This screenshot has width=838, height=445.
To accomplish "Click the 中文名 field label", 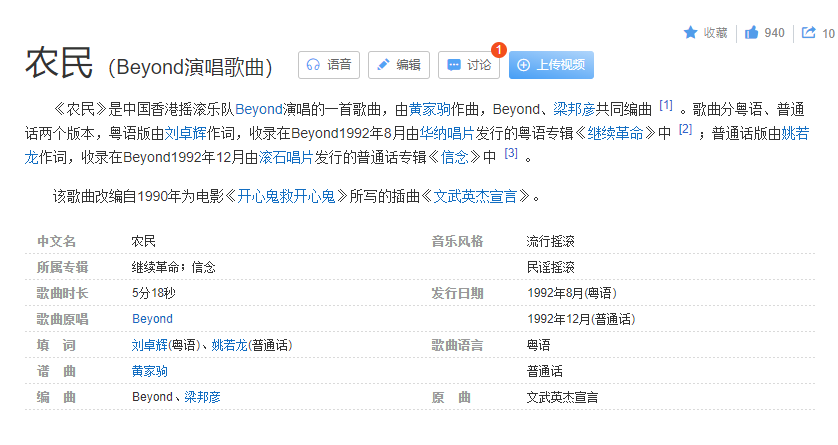I will pyautogui.click(x=56, y=241).
